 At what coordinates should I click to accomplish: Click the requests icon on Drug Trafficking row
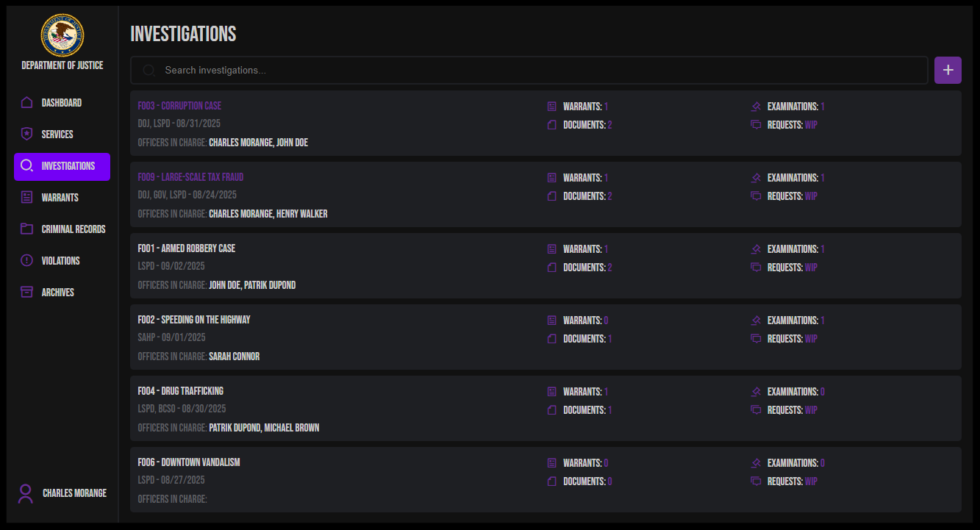tap(756, 409)
